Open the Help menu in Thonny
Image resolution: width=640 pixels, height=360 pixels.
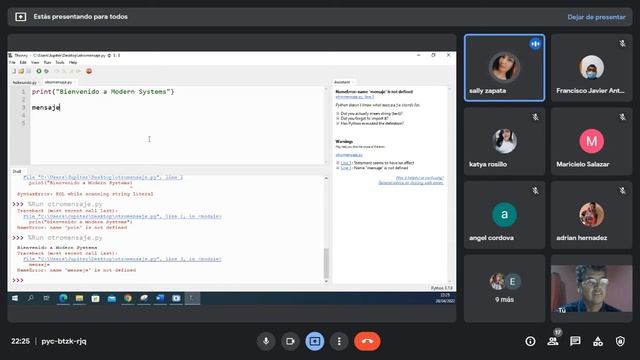(x=73, y=62)
